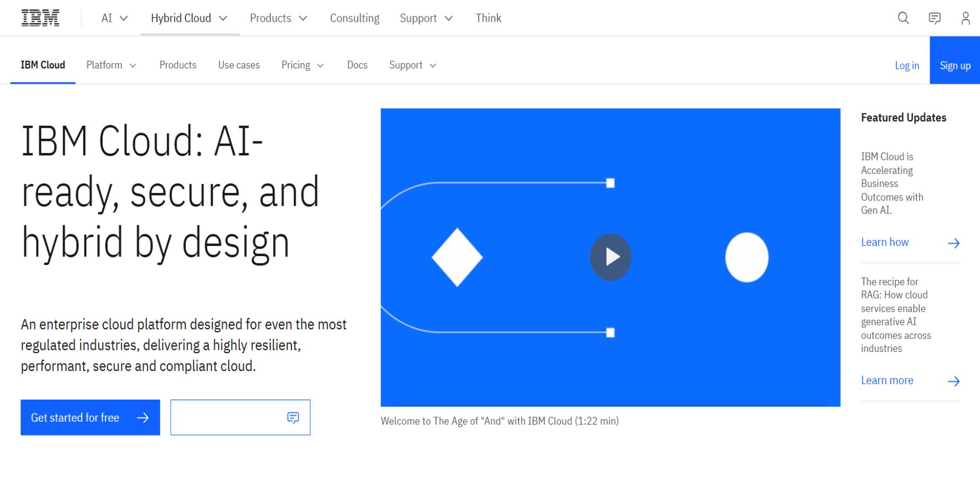Viewport: 980px width, 477px height.
Task: Open the top Products dropdown
Action: click(x=278, y=18)
